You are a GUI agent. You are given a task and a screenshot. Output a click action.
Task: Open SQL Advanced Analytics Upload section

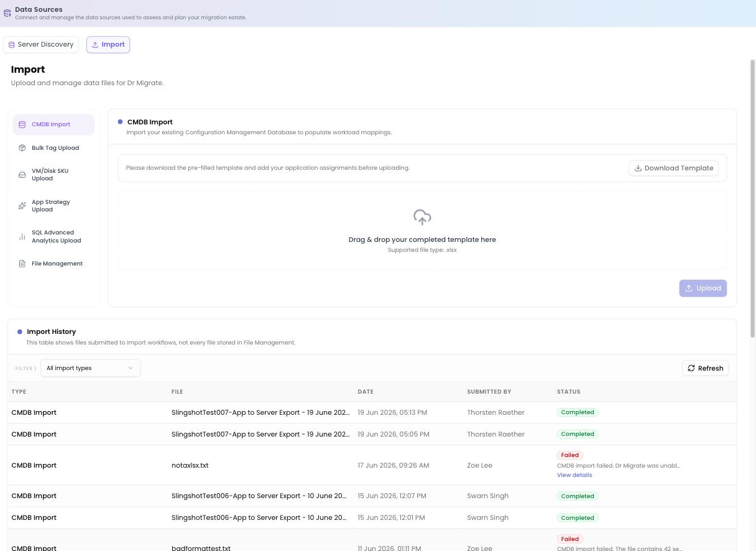[53, 236]
